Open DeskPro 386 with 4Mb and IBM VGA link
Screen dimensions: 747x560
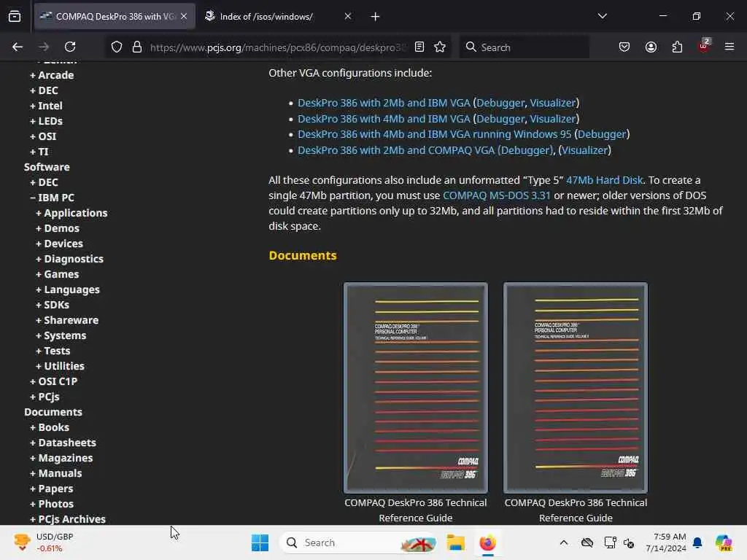[384, 119]
